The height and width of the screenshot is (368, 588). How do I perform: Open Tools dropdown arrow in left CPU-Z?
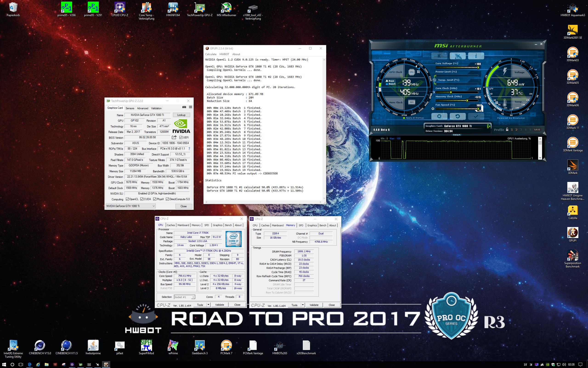(x=208, y=305)
